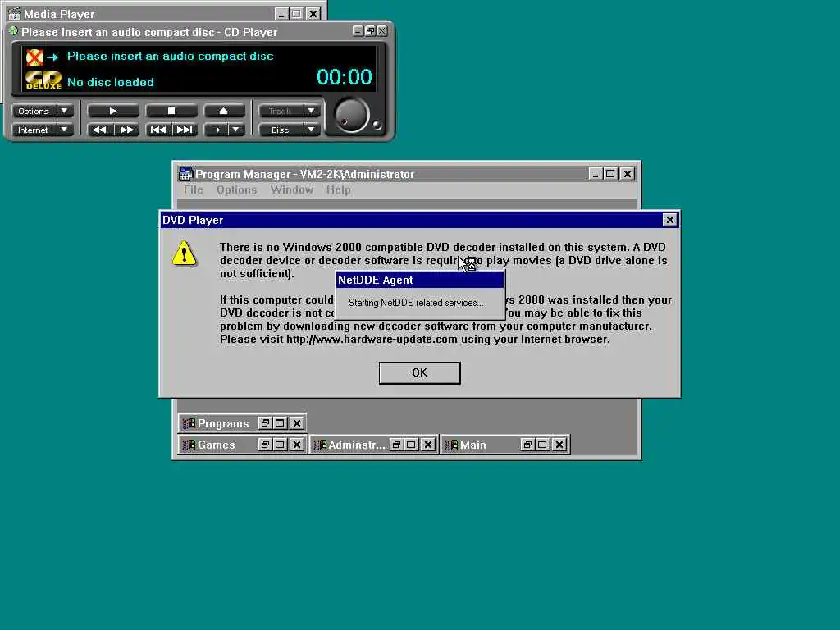840x630 pixels.
Task: Restore the CD Player window
Action: point(370,31)
